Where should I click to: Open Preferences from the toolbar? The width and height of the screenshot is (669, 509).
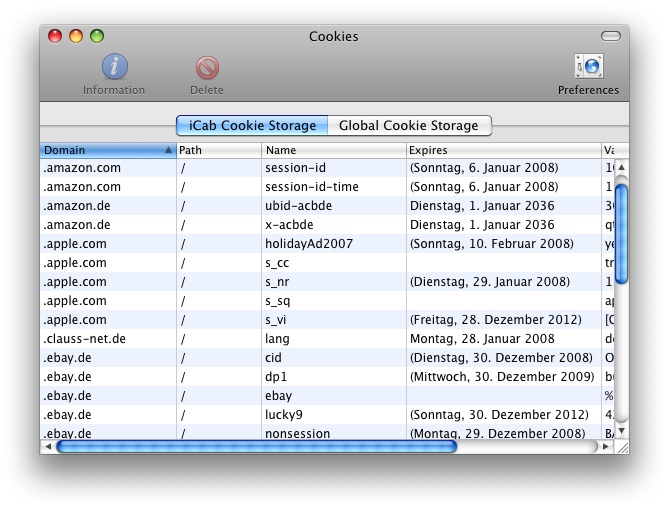[x=588, y=67]
